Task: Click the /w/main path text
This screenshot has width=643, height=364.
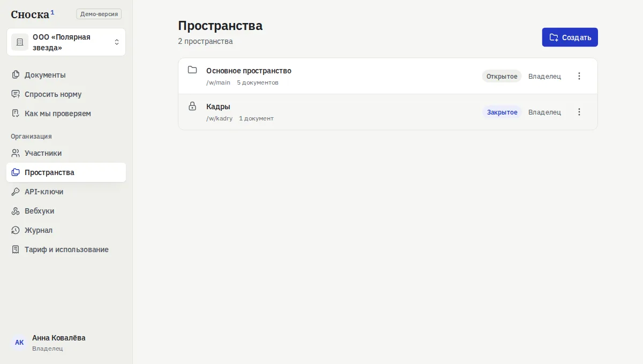Action: [218, 82]
